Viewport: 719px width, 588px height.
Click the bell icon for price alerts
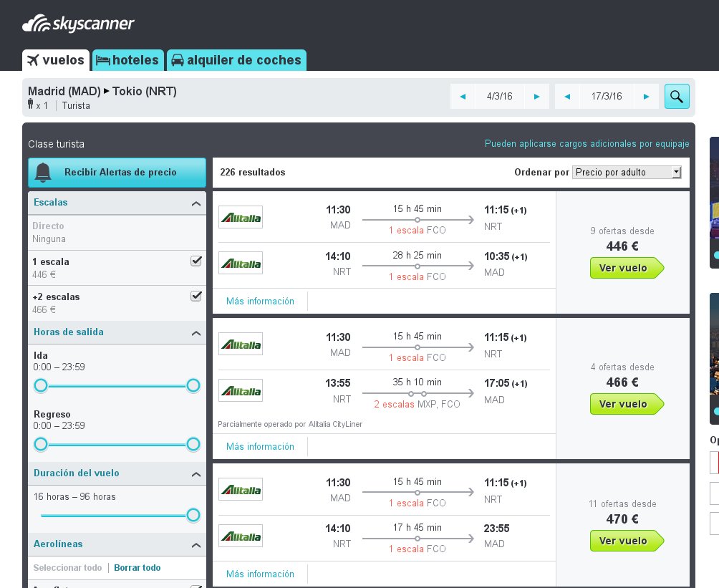[x=43, y=173]
